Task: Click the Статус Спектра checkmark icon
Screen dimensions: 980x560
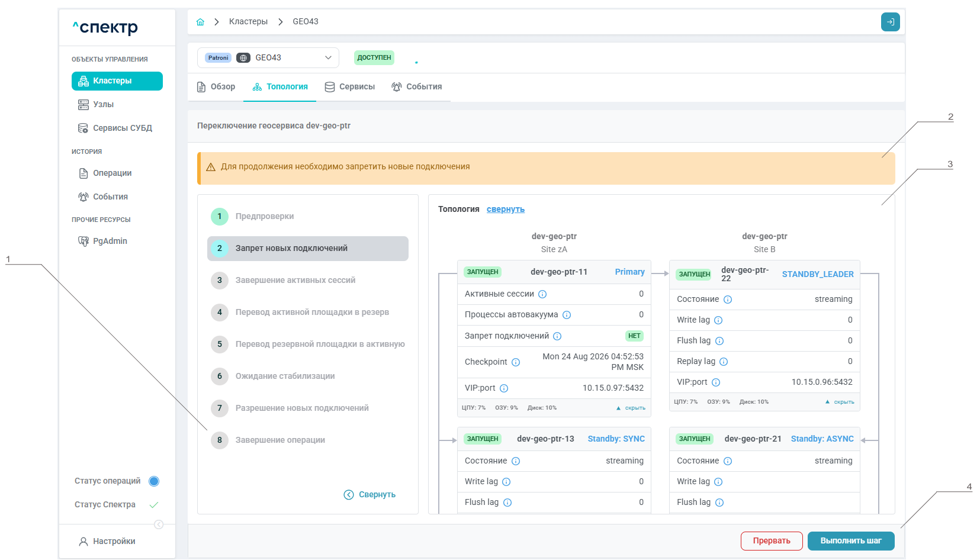Action: 154,505
